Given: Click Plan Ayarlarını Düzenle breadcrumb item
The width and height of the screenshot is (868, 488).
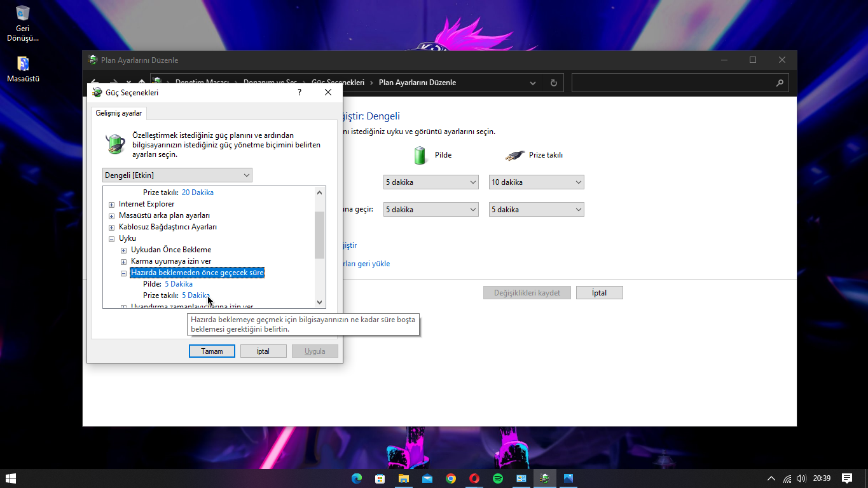Looking at the screenshot, I should pos(417,83).
